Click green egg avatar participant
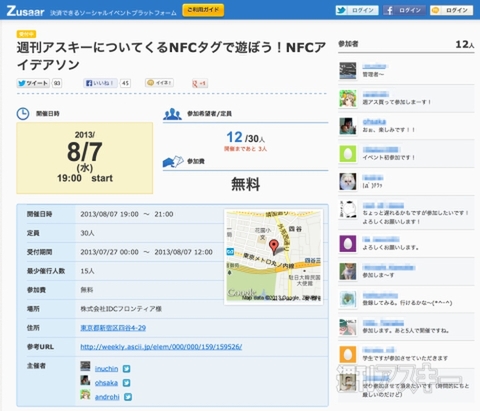480x411 pixels. [x=348, y=154]
